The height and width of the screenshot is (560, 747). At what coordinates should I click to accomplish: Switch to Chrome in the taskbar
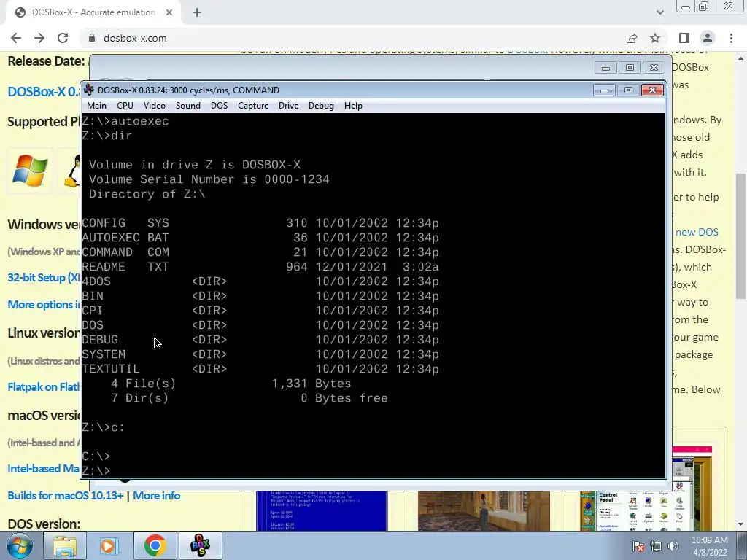tap(155, 545)
